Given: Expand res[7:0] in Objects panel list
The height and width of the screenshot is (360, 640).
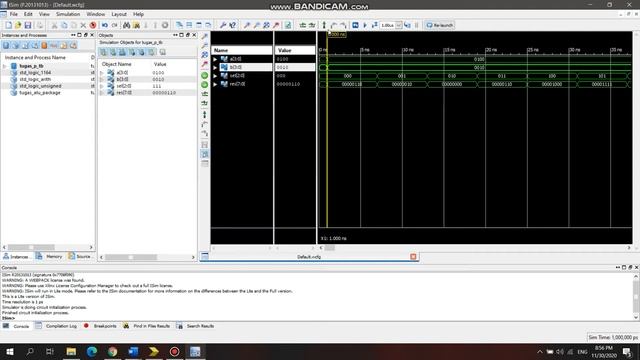Looking at the screenshot, I should (x=102, y=93).
